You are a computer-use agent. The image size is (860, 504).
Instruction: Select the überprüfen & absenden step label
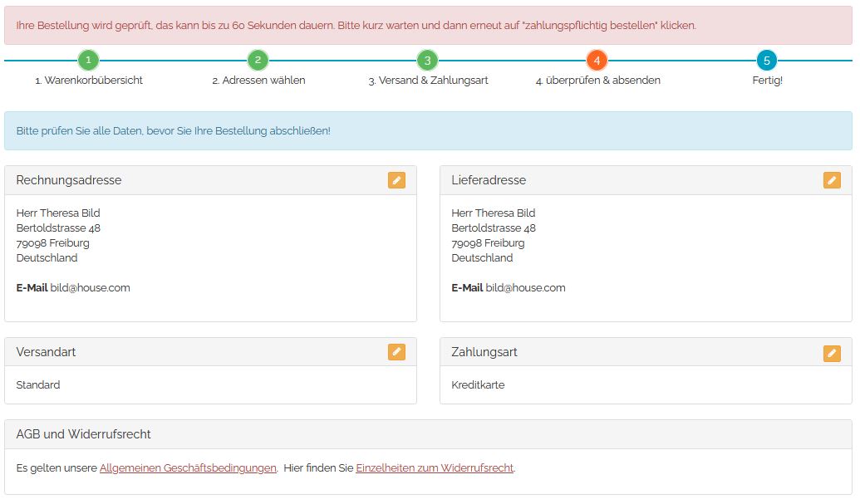(597, 81)
